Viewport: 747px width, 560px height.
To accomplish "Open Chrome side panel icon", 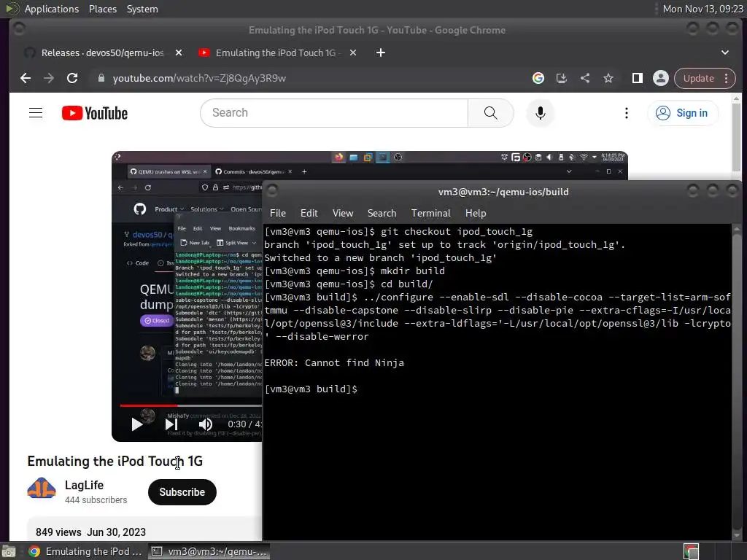I will (x=638, y=78).
